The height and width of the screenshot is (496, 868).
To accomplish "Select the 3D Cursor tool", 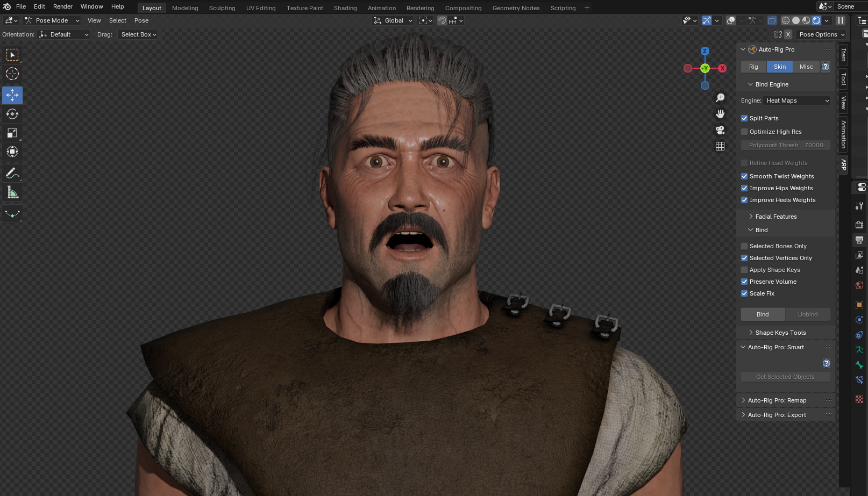I will point(12,74).
